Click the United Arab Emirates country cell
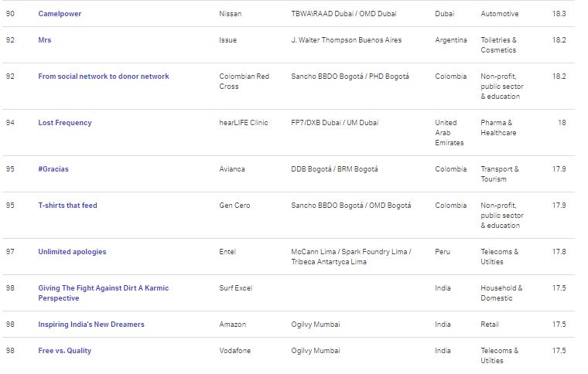The width and height of the screenshot is (588, 374). (450, 133)
